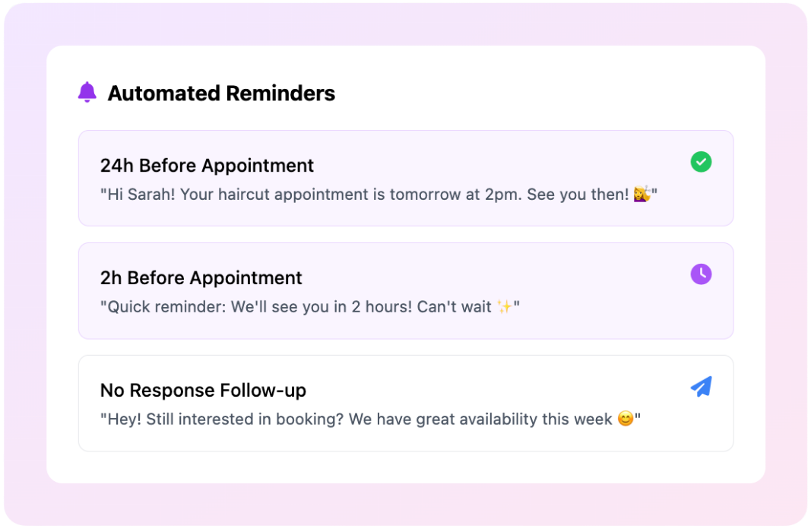Click the purple clock status icon

click(x=701, y=274)
